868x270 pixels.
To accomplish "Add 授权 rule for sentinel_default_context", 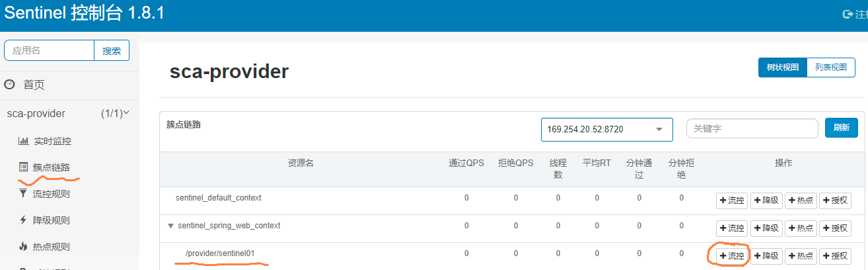I will (x=835, y=201).
